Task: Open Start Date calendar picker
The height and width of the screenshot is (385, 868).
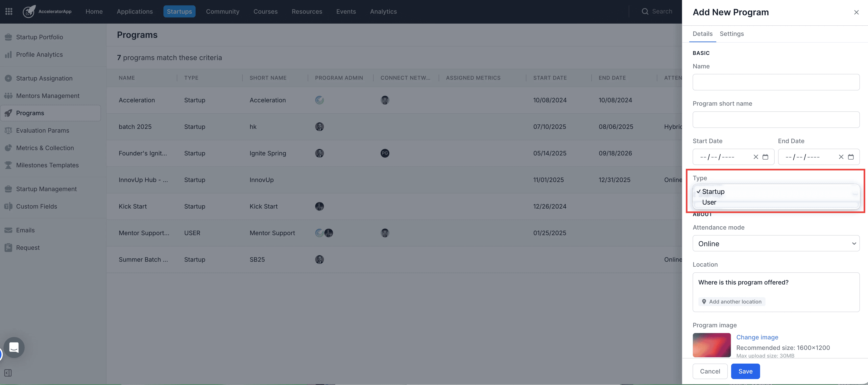Action: (766, 157)
